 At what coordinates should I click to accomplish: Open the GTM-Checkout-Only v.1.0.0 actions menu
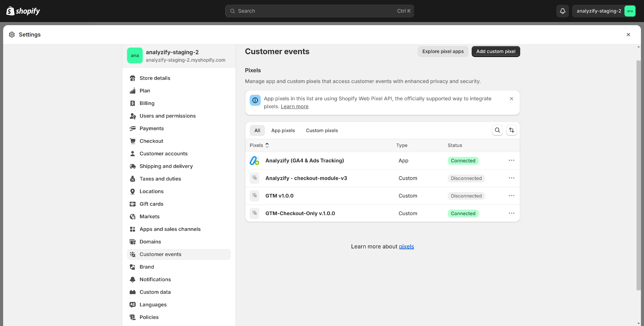coord(512,213)
